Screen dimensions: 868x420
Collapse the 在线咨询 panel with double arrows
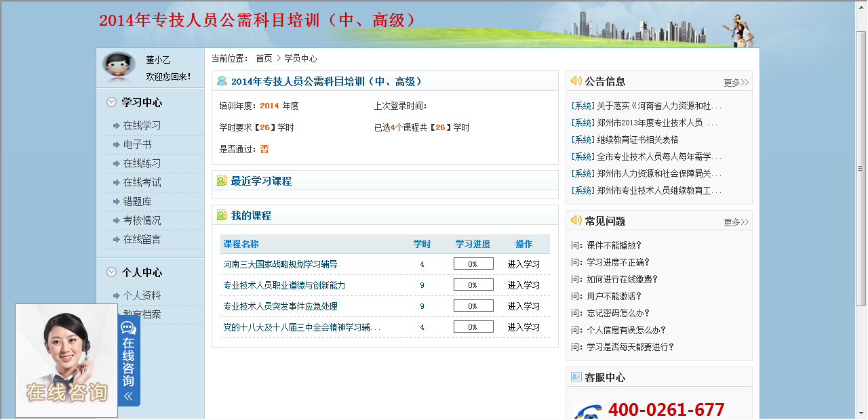coord(128,396)
